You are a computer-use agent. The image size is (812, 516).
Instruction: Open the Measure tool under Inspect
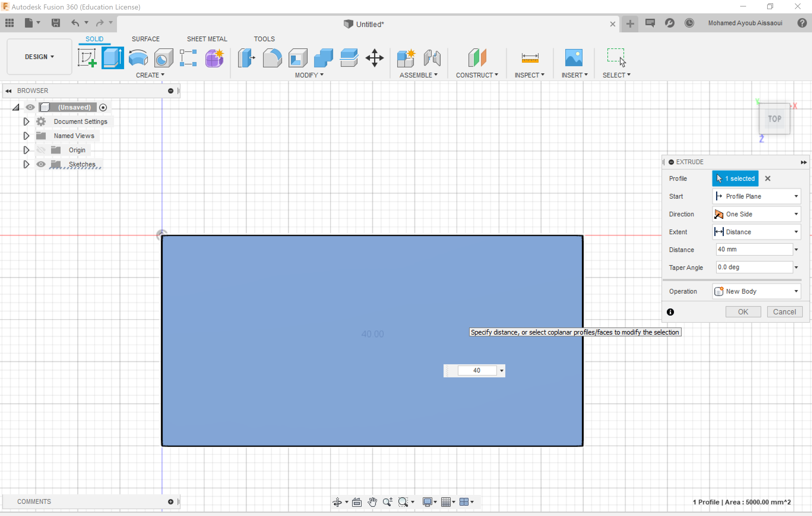pyautogui.click(x=529, y=58)
